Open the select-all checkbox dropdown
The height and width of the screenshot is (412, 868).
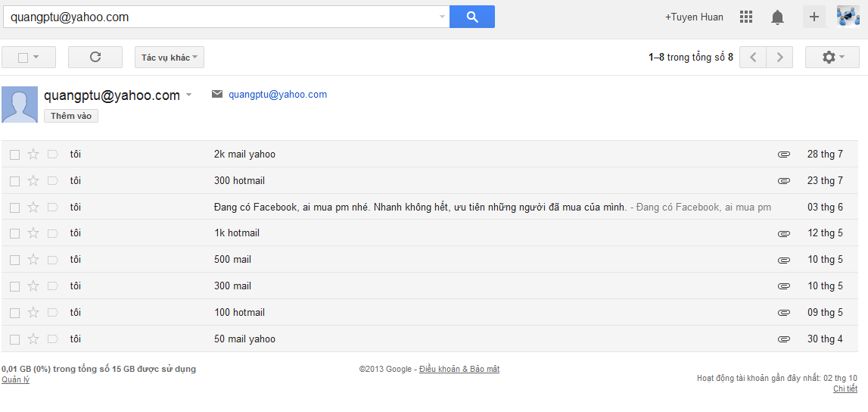(x=35, y=57)
